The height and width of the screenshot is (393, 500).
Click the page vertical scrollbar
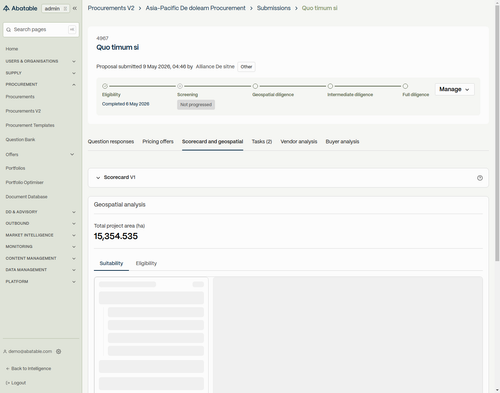[497, 133]
